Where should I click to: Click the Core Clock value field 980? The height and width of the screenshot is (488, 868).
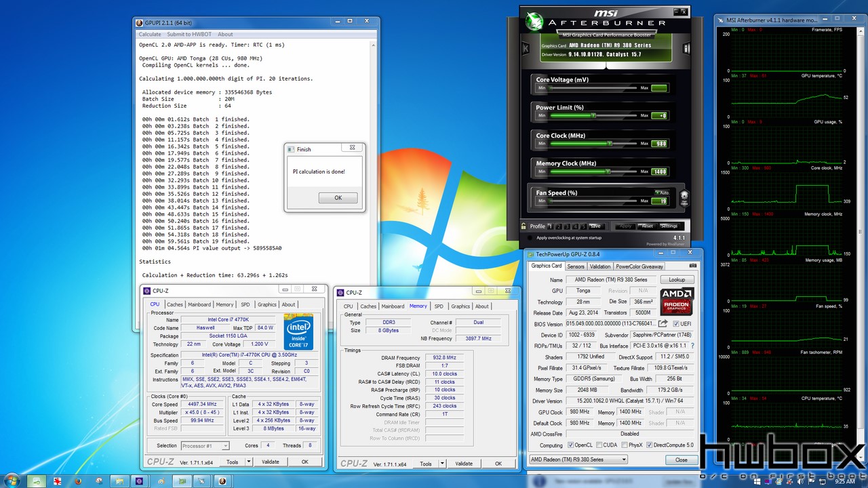click(x=659, y=144)
